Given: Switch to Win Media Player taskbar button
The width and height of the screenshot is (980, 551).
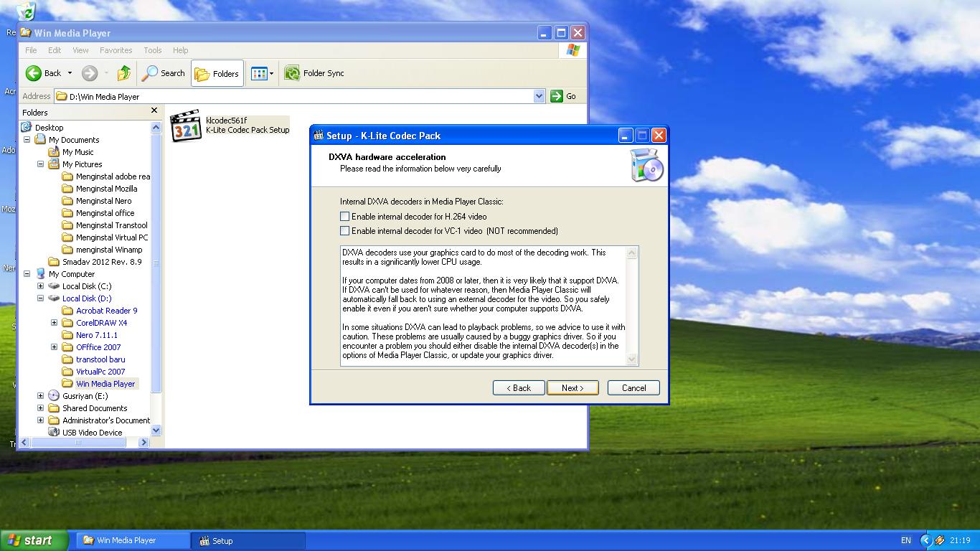Looking at the screenshot, I should [132, 540].
